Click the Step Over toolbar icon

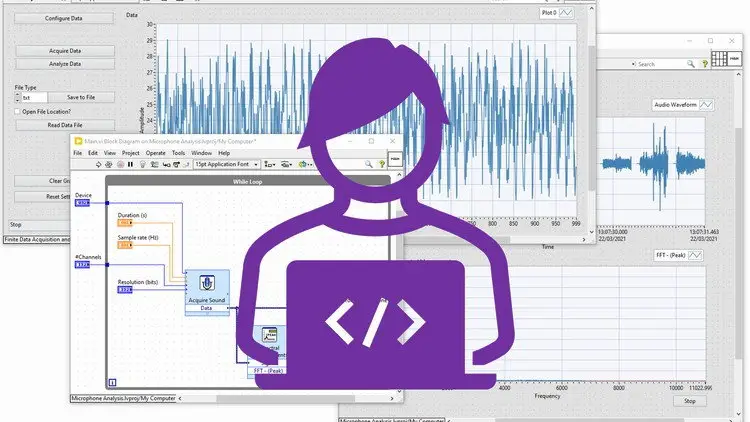pyautogui.click(x=176, y=165)
